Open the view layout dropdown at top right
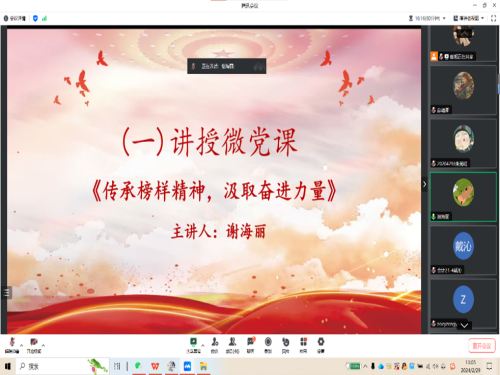The height and width of the screenshot is (375, 500). (x=468, y=18)
